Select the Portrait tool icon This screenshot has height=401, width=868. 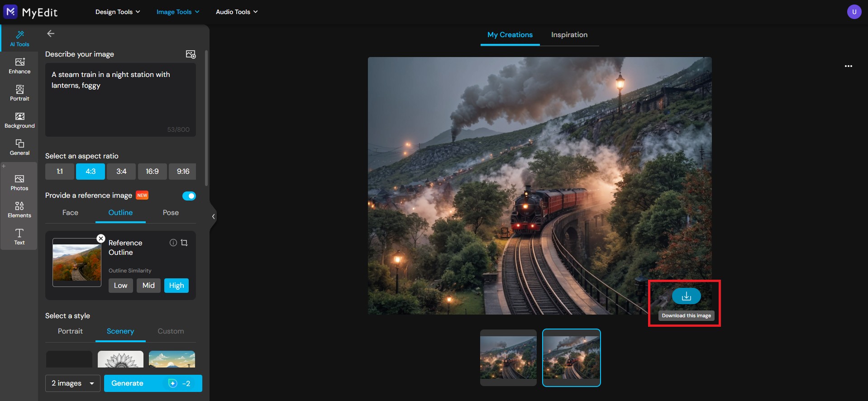19,93
